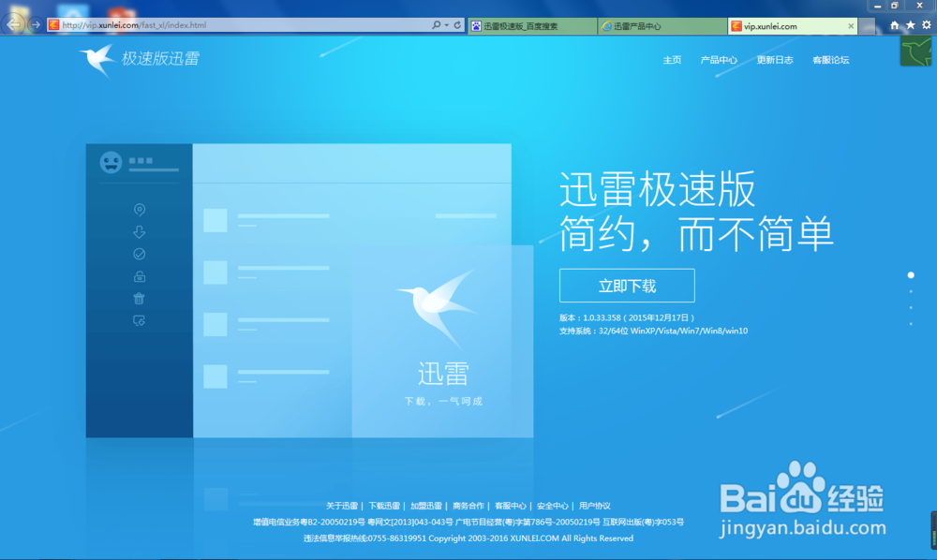Click 支持系统 supported systems text line
Screen dimensions: 937x560
coord(653,331)
